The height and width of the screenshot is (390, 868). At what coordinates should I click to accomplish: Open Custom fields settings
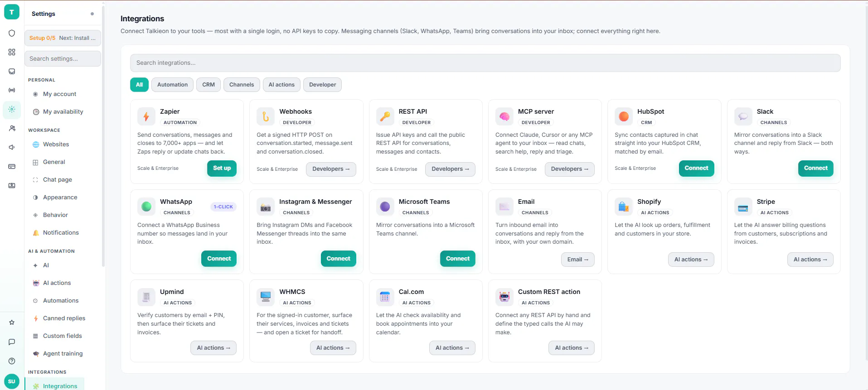tap(63, 336)
